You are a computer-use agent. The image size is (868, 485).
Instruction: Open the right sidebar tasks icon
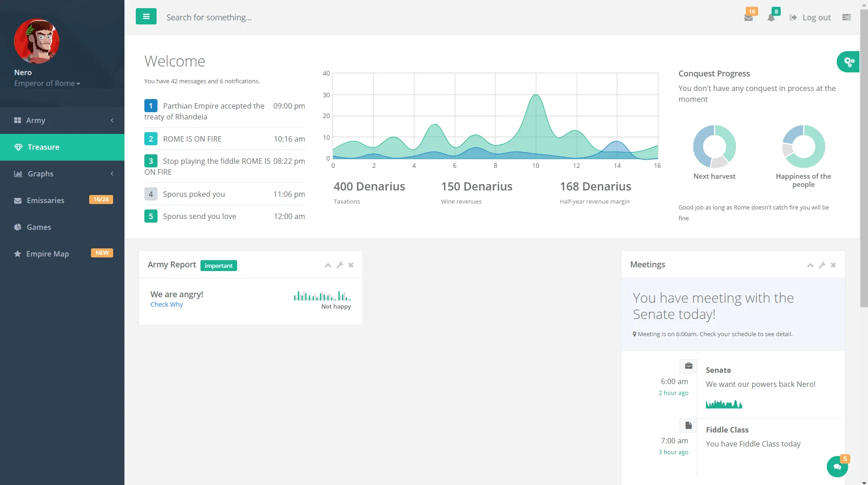tap(846, 17)
